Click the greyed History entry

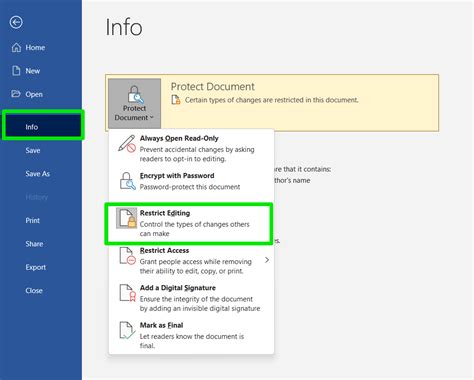(37, 197)
